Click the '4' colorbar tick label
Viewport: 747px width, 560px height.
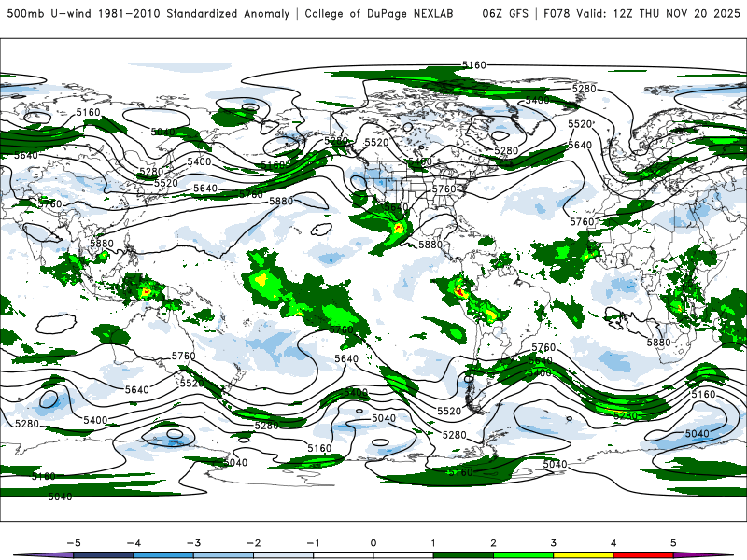coord(613,543)
